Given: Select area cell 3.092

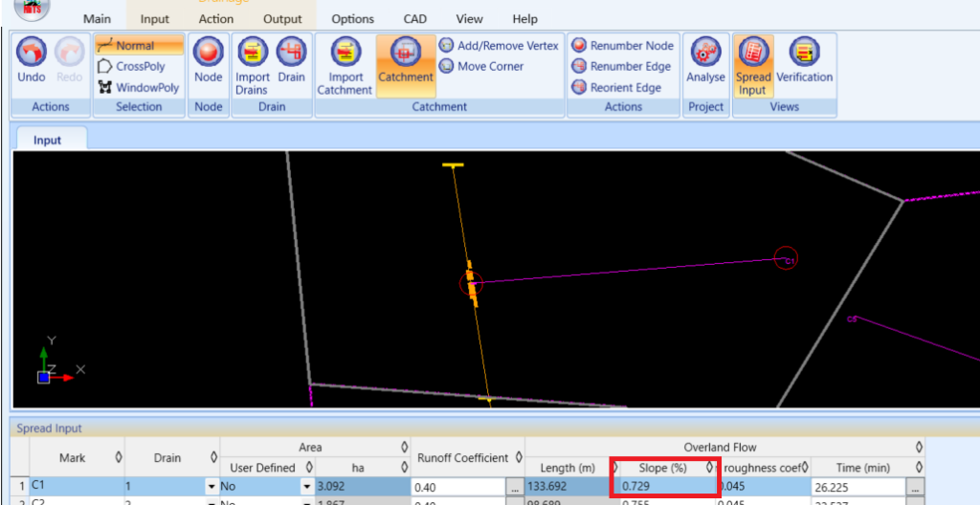Looking at the screenshot, I should click(x=363, y=487).
